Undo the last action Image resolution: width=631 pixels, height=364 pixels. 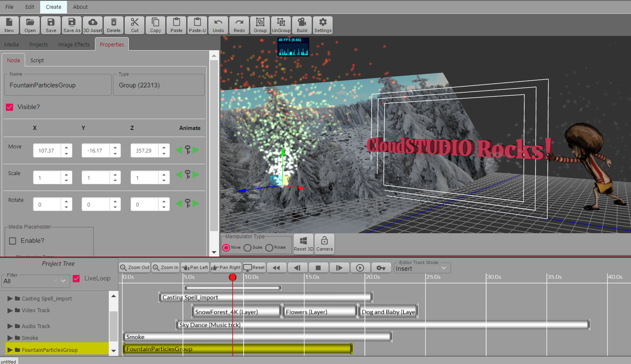218,25
